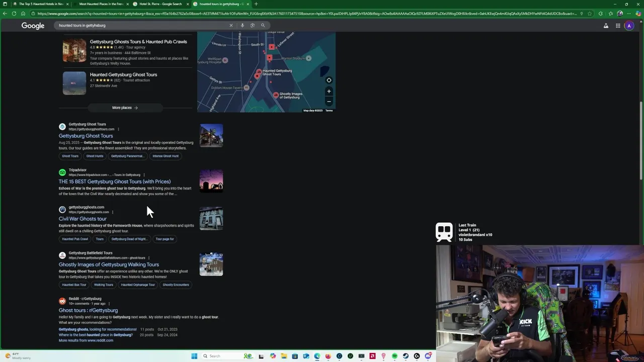The width and height of the screenshot is (644, 362).
Task: Click Gettysburg Ghost Tours result thumbnail
Action: [x=211, y=136]
